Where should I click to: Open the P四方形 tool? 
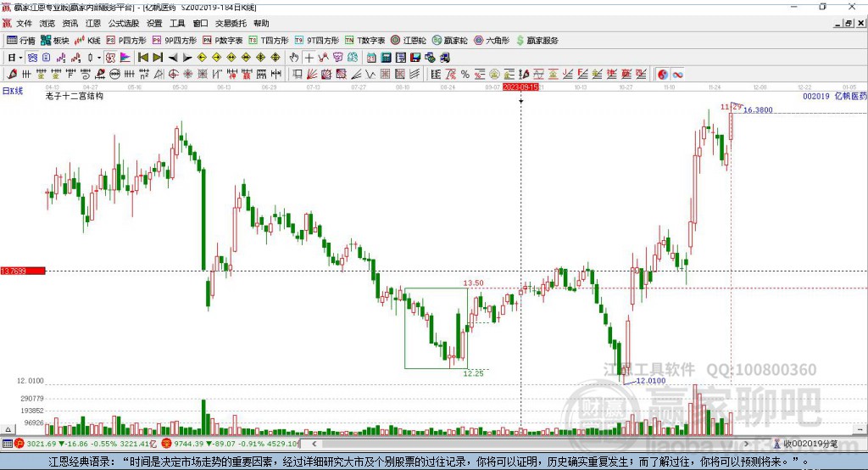click(x=125, y=41)
